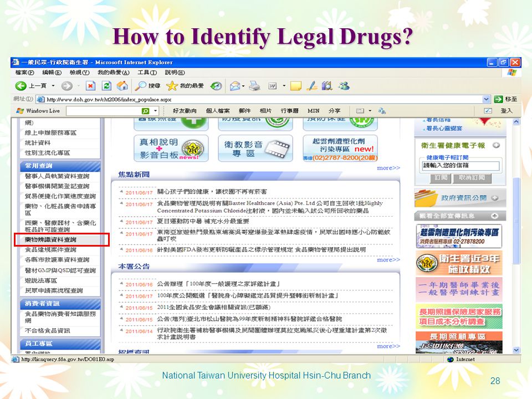Open 編輯(E) menu
Image resolution: width=532 pixels, height=399 pixels.
pos(52,73)
